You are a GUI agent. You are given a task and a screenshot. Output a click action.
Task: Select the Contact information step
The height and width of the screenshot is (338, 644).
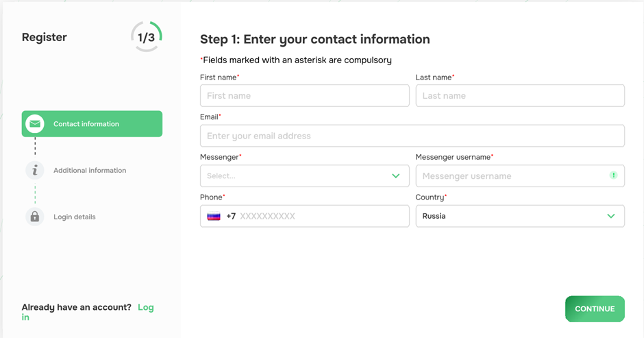click(x=92, y=124)
